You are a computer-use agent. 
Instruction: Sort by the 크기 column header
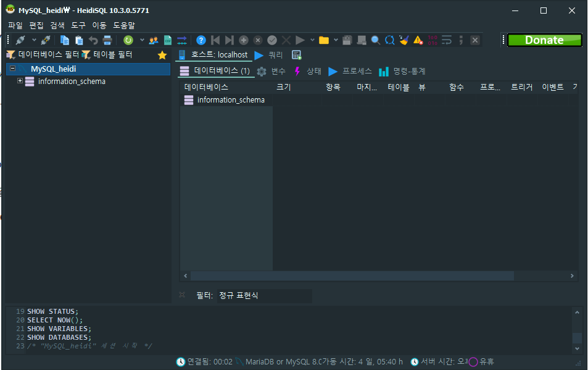(x=283, y=87)
